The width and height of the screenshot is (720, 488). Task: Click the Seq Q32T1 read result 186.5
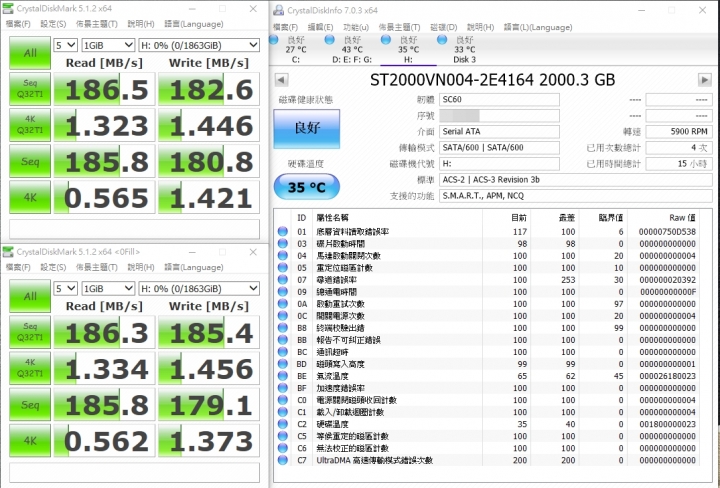(x=105, y=89)
